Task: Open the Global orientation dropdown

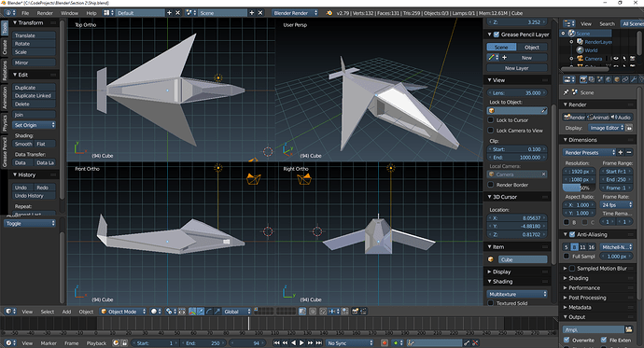Action: [x=236, y=312]
